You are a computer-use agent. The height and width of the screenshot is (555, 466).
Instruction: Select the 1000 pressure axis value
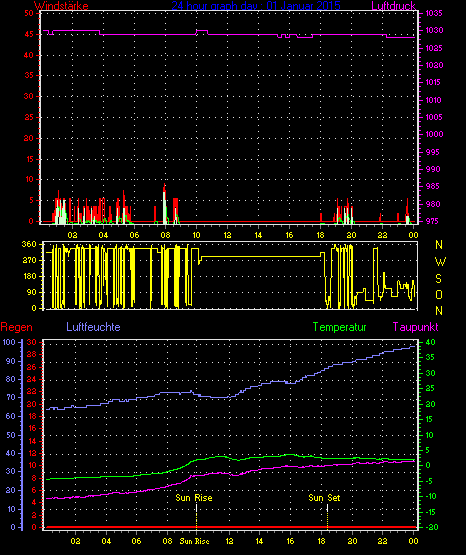tap(434, 134)
